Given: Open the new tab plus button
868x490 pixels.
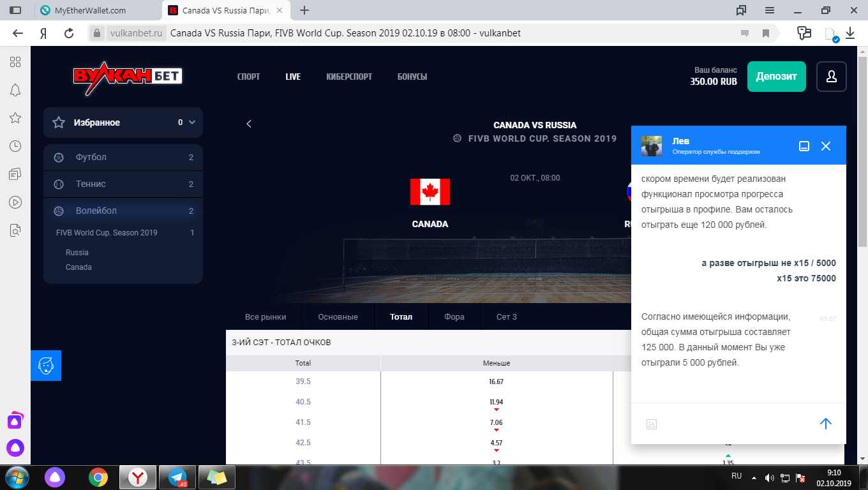Looking at the screenshot, I should [x=304, y=10].
